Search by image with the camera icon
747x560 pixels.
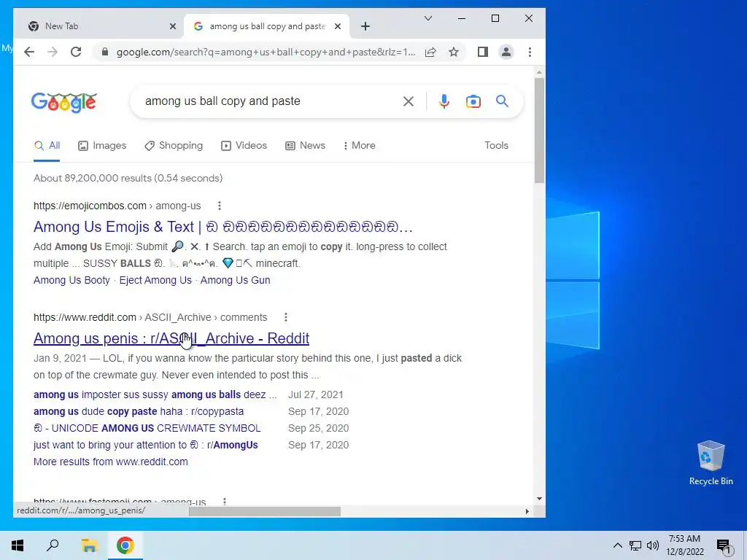click(x=473, y=101)
